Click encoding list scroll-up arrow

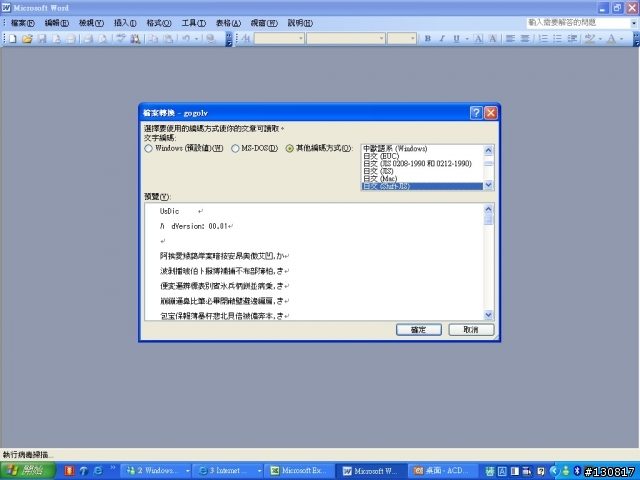488,150
